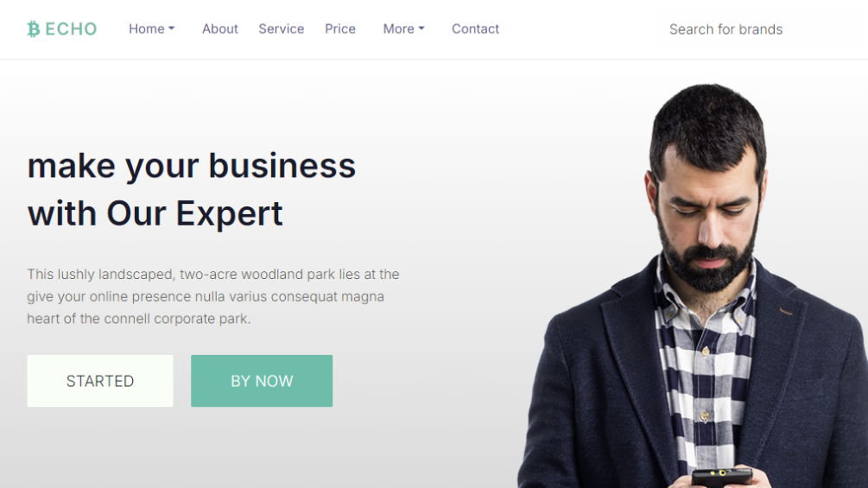Click the 'heart of the connell' text line
The height and width of the screenshot is (488, 868).
tap(139, 319)
